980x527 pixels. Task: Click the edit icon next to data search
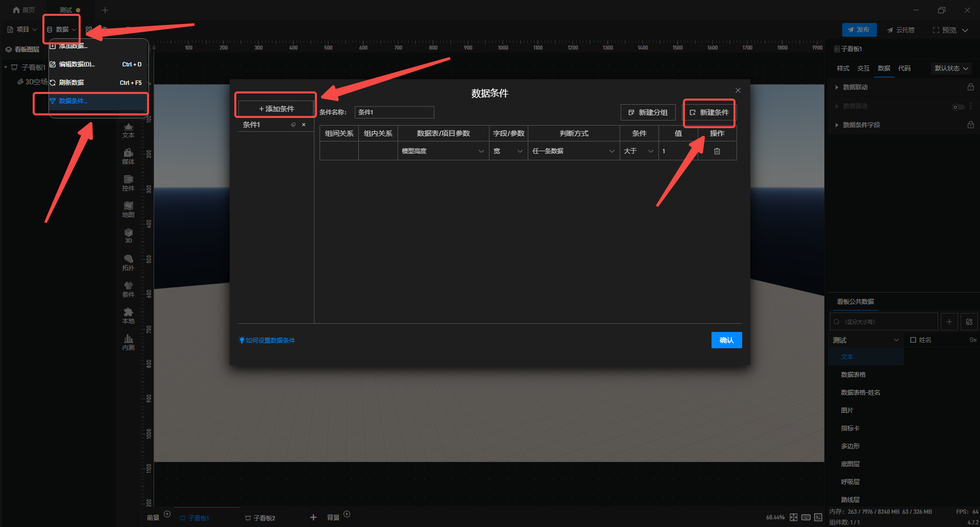tap(969, 322)
